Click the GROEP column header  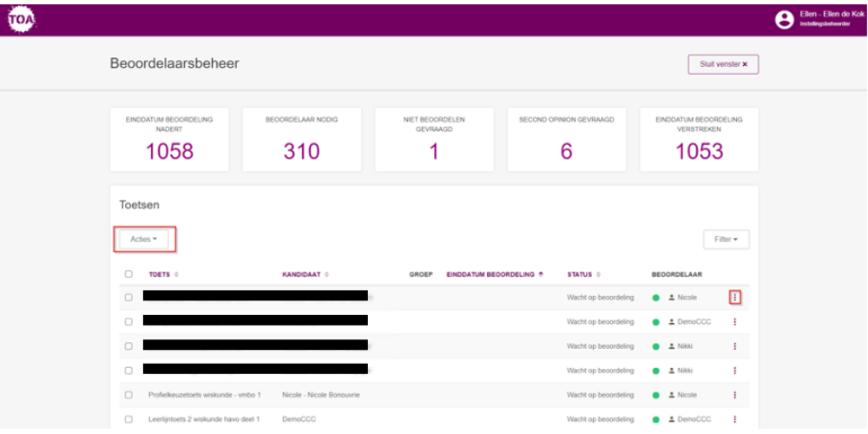click(x=421, y=274)
